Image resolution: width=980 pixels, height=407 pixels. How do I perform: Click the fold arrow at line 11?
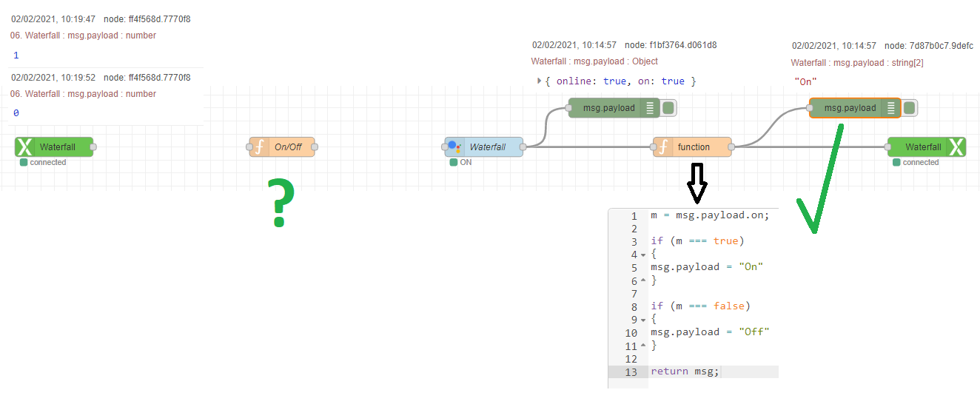642,346
